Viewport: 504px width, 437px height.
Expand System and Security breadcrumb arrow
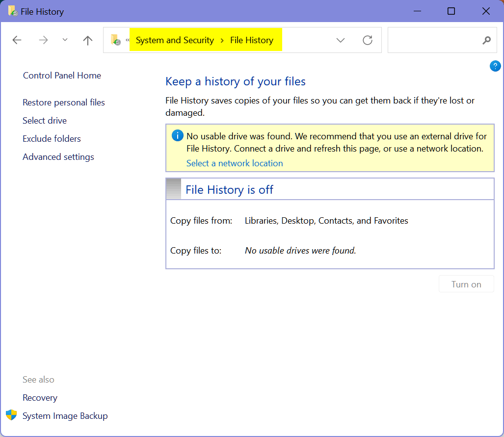222,40
